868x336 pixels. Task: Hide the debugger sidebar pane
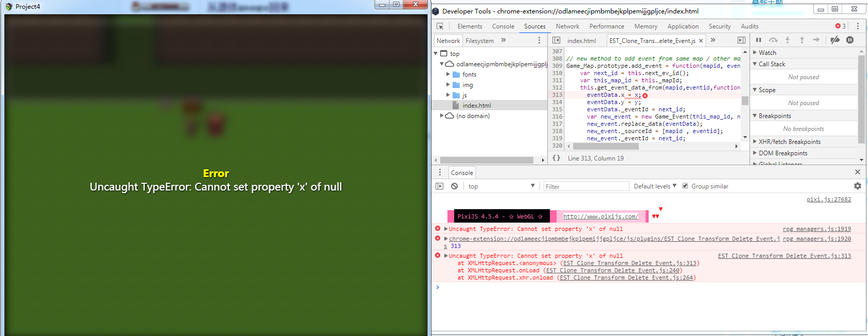pyautogui.click(x=741, y=40)
